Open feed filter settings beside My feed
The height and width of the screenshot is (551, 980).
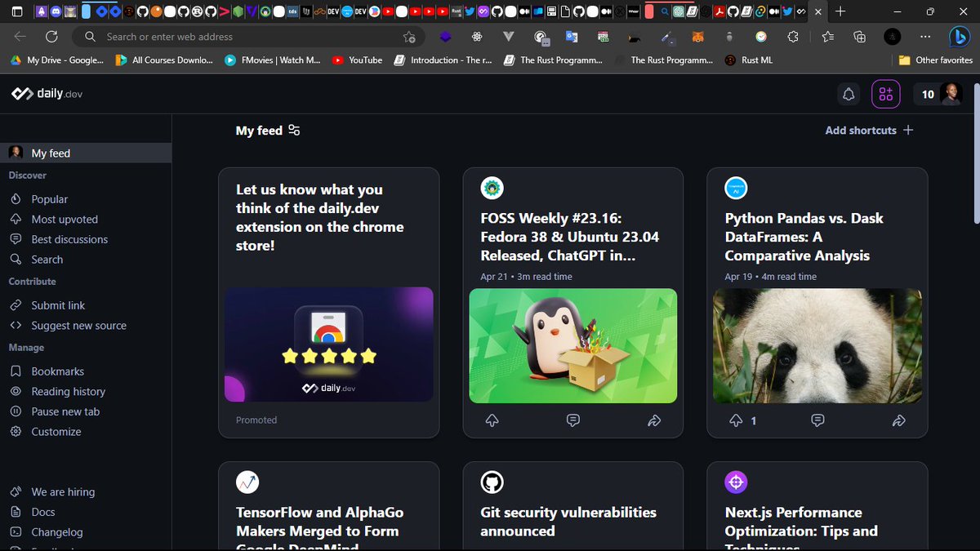(295, 131)
